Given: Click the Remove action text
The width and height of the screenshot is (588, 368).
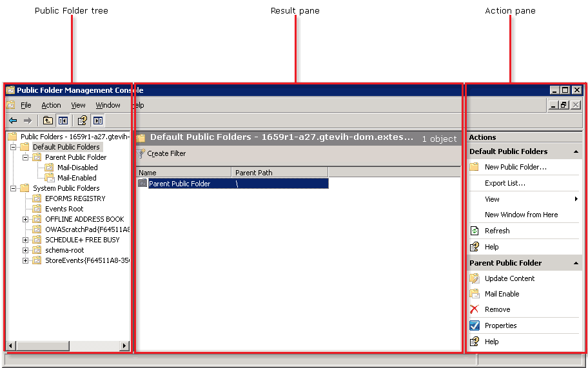Looking at the screenshot, I should 497,309.
